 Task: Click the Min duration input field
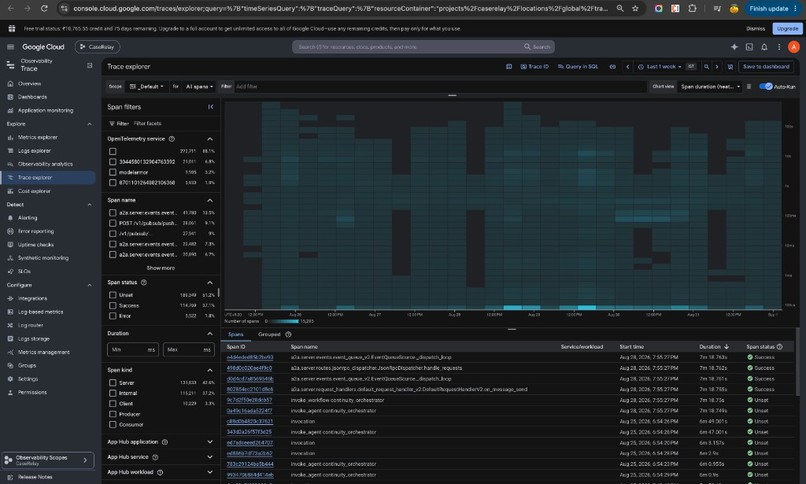tap(133, 350)
